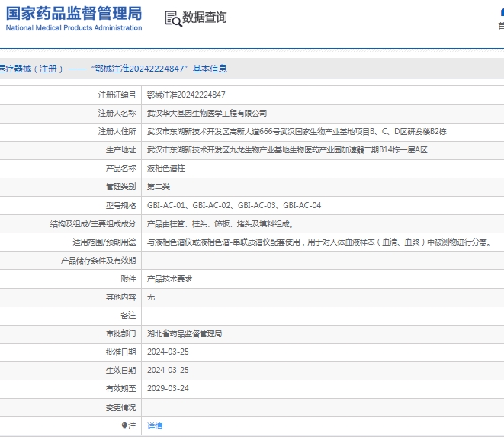This screenshot has height=443, width=504.
Task: Click the 产品名称 label
Action: tap(121, 169)
